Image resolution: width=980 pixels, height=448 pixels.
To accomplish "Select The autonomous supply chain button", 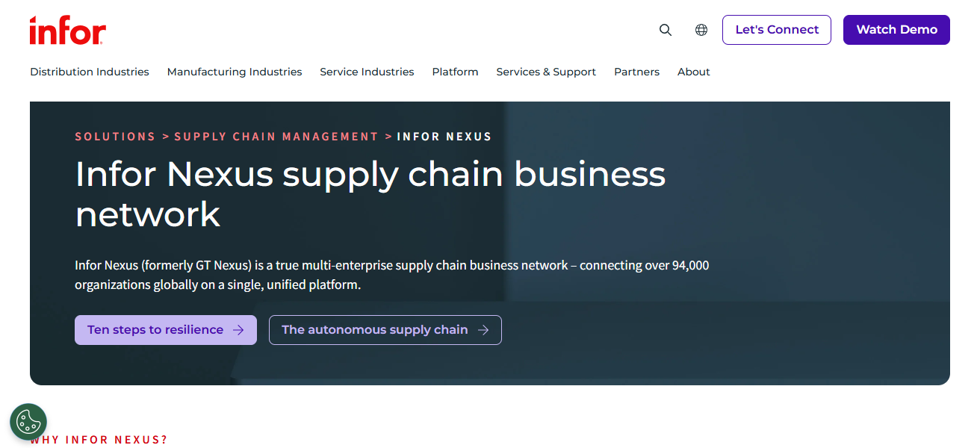I will click(385, 329).
